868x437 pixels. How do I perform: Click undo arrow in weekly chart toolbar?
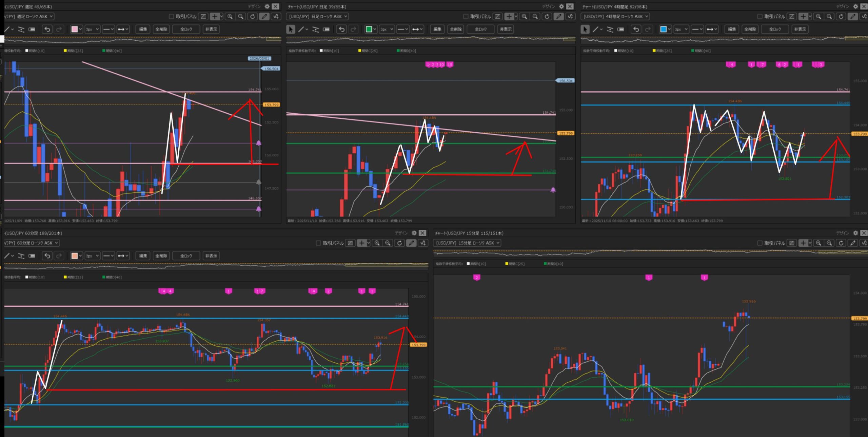(x=47, y=30)
